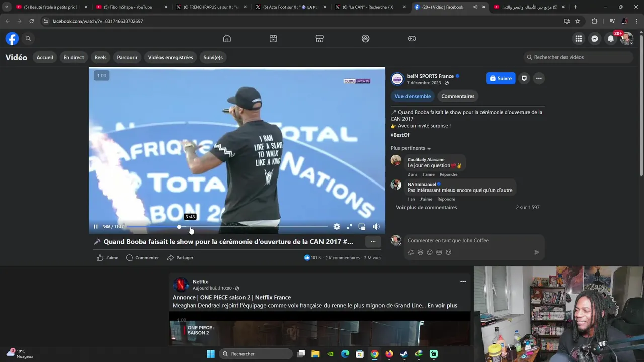Viewport: 644px width, 362px height.
Task: Open the Facebook menu grid icon
Action: pos(579,39)
